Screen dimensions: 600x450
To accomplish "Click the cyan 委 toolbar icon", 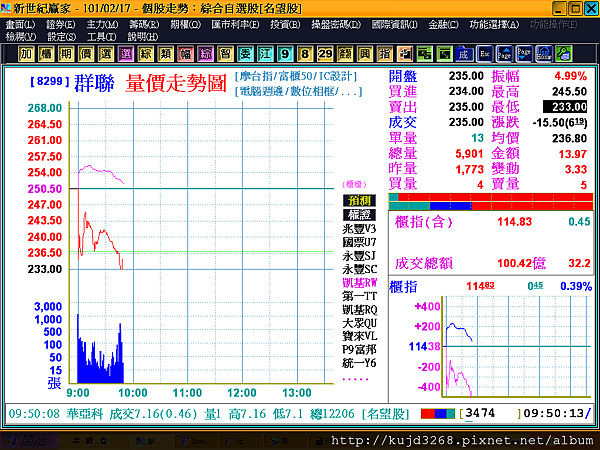I will [x=245, y=54].
